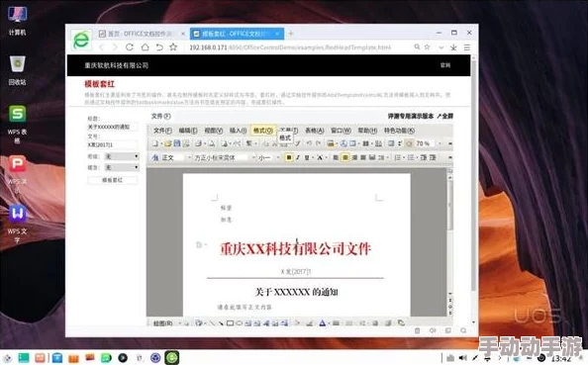588x365 pixels.
Task: Open the 插入(I) menu
Action: pyautogui.click(x=238, y=131)
